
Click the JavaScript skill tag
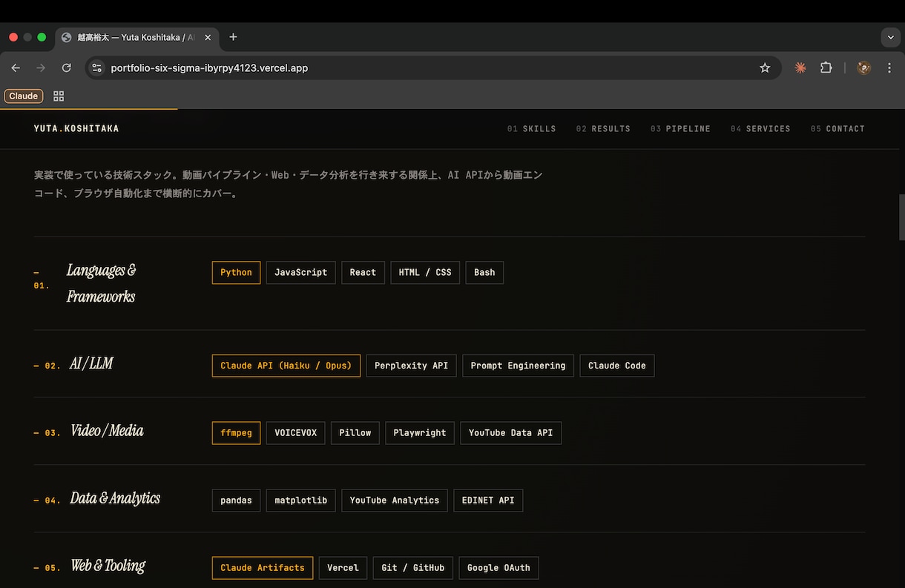click(301, 272)
